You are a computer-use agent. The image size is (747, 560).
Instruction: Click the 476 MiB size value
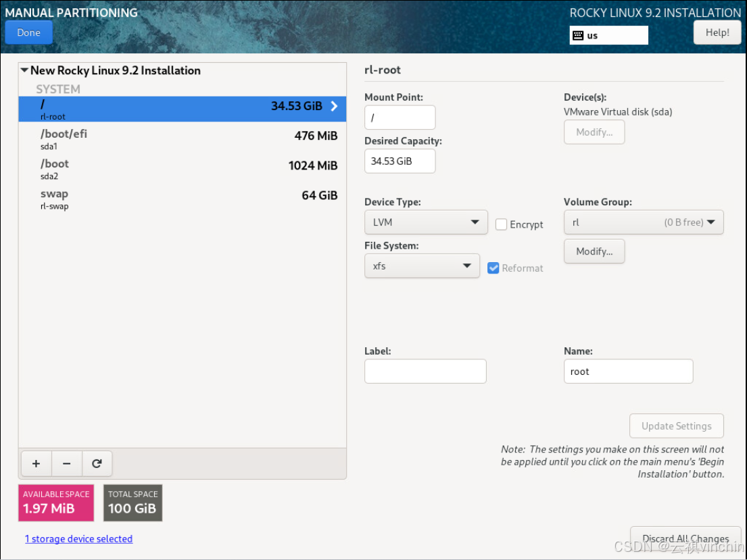[316, 136]
